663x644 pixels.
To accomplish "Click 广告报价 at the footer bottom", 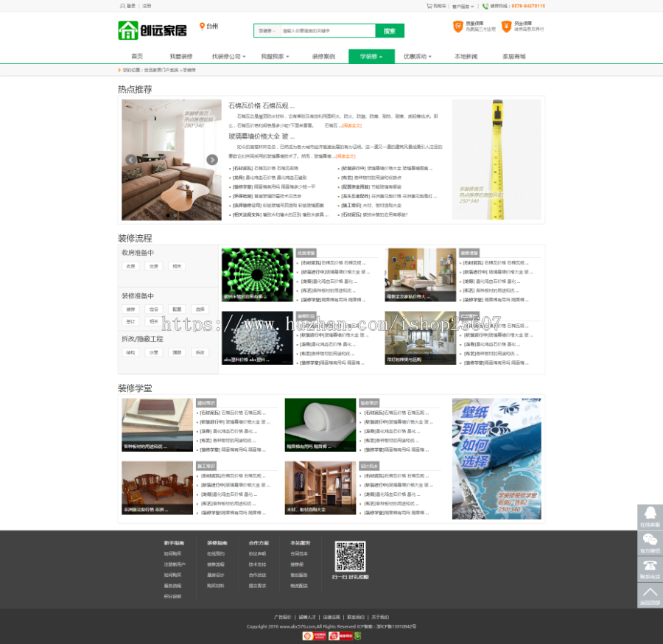I will pyautogui.click(x=282, y=617).
